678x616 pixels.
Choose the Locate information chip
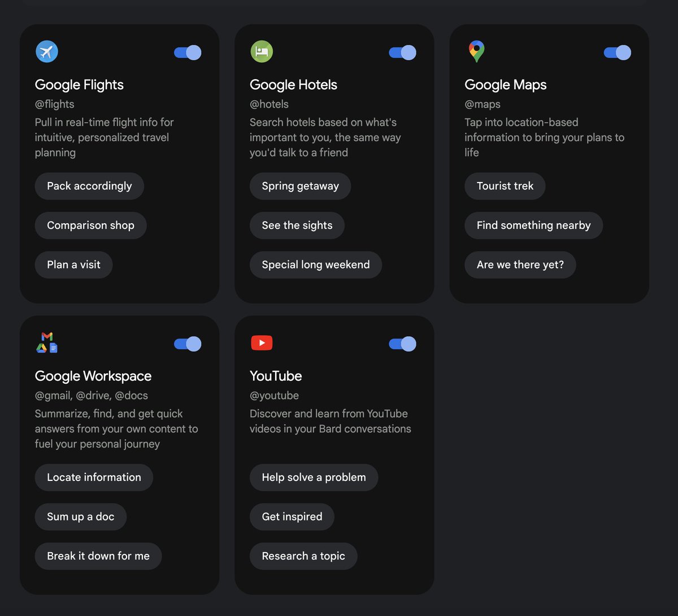(x=94, y=478)
